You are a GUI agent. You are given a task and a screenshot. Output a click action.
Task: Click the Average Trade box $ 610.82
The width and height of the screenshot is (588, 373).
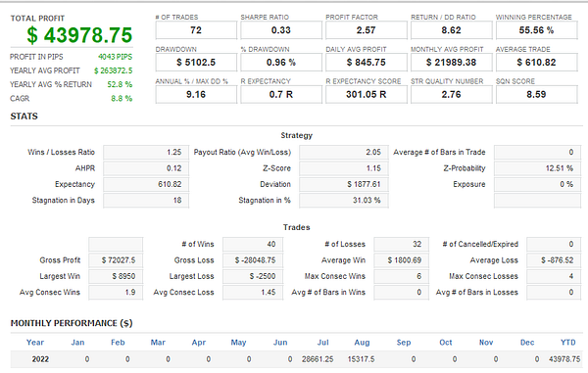point(537,63)
